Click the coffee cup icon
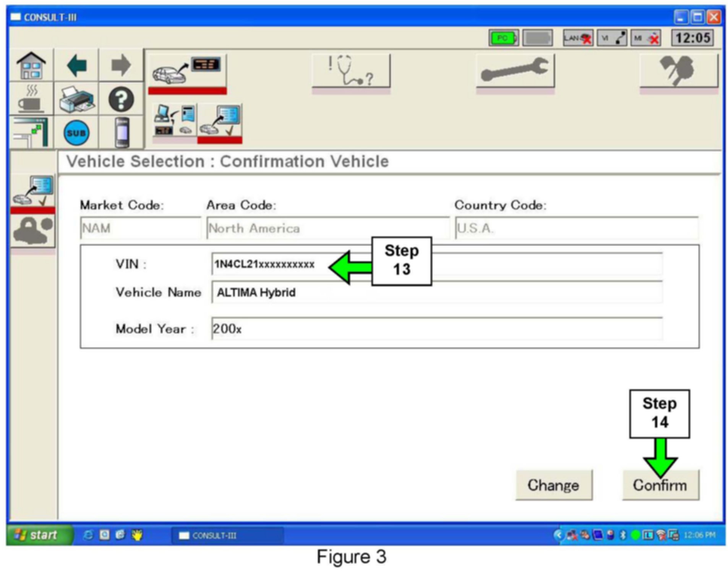The width and height of the screenshot is (728, 572). point(31,99)
